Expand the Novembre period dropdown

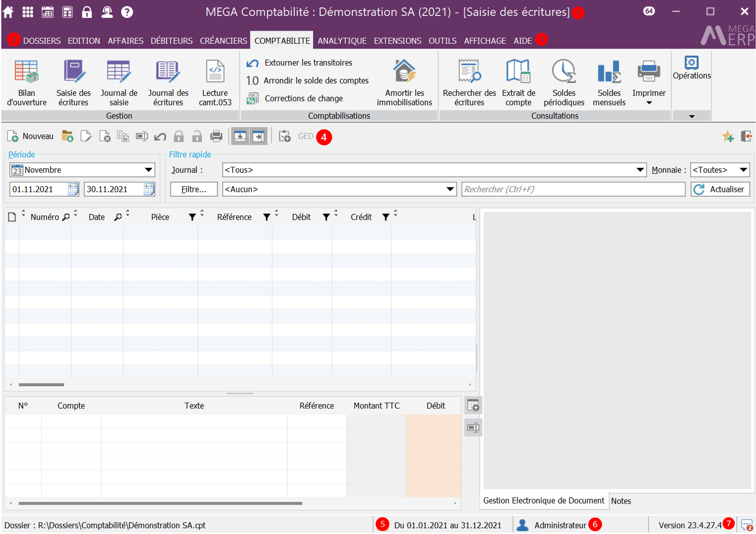[148, 170]
